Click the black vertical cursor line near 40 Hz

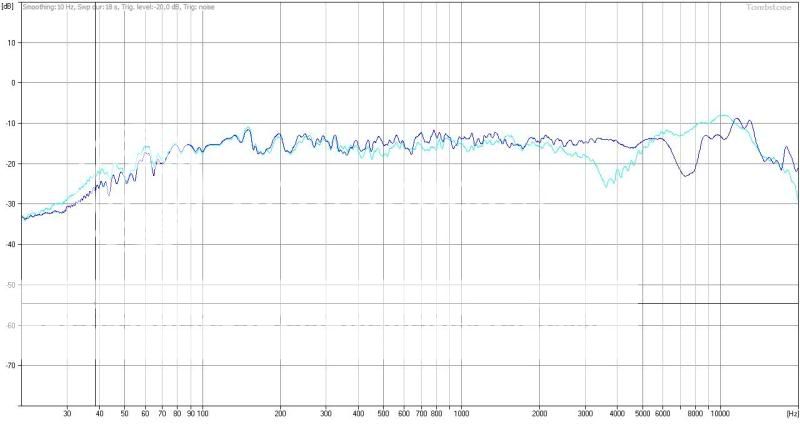[x=95, y=250]
